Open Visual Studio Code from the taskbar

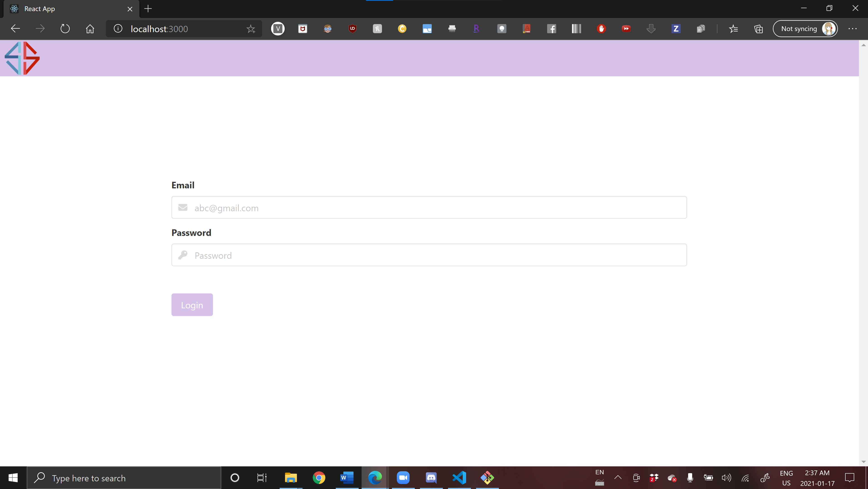coord(459,477)
